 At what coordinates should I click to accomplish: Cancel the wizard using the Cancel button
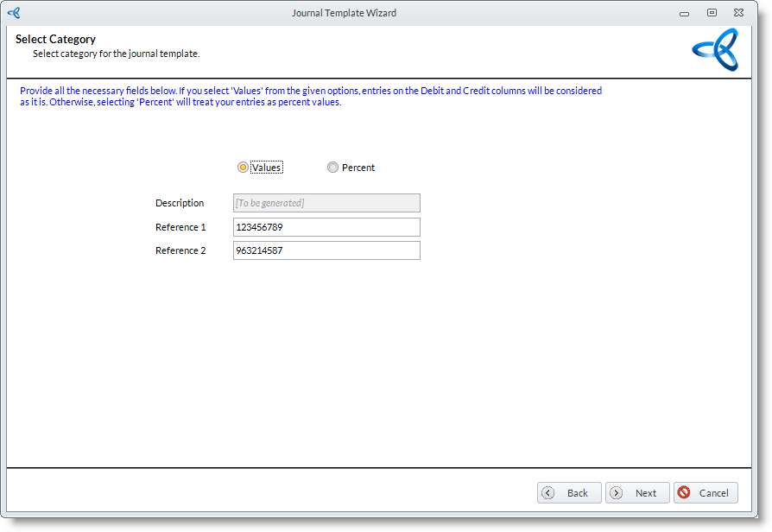706,493
